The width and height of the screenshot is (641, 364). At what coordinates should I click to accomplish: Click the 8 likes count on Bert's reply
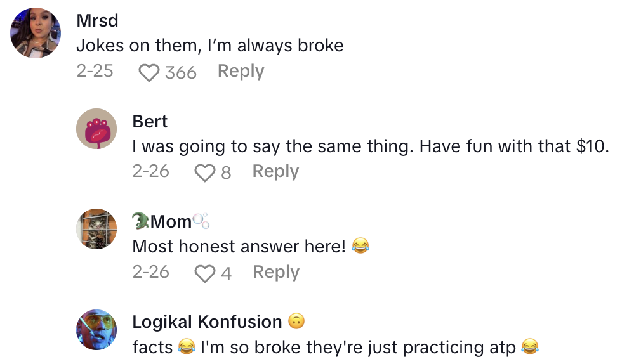(x=226, y=172)
